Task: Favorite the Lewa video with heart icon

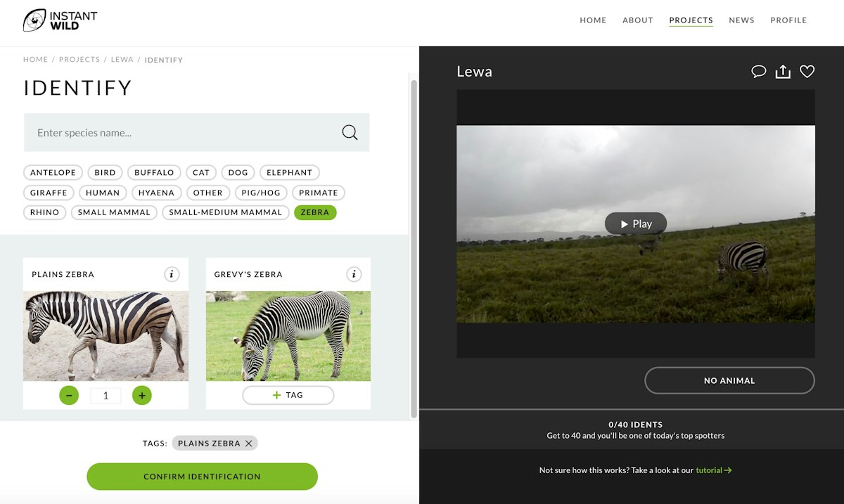Action: [807, 71]
